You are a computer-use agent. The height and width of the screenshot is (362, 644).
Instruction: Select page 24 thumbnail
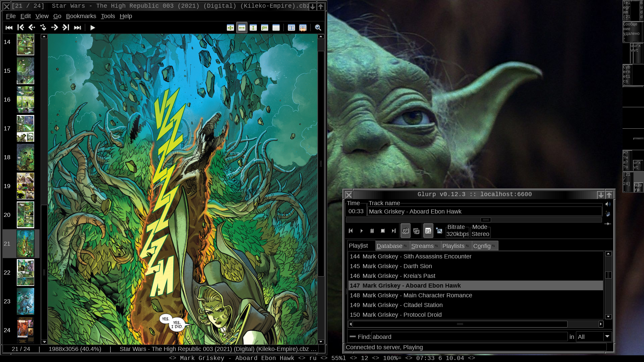click(25, 330)
